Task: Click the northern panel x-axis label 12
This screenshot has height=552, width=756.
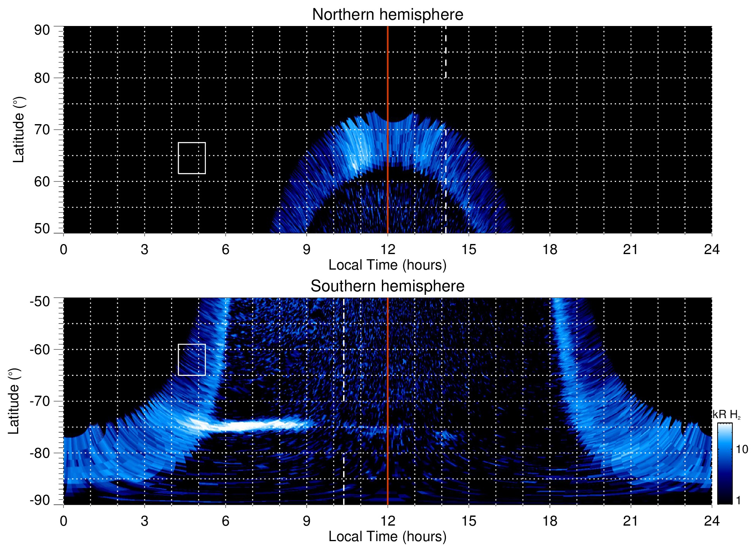Action: click(x=387, y=249)
